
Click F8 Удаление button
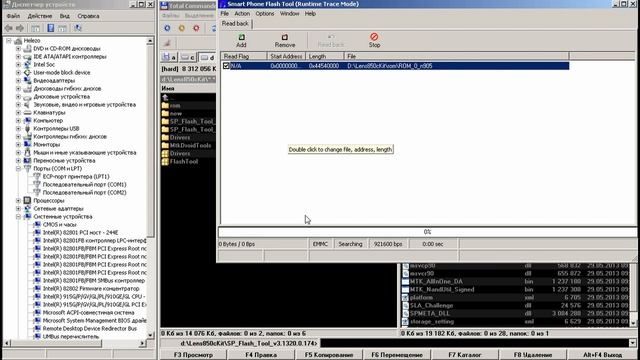coord(533,355)
